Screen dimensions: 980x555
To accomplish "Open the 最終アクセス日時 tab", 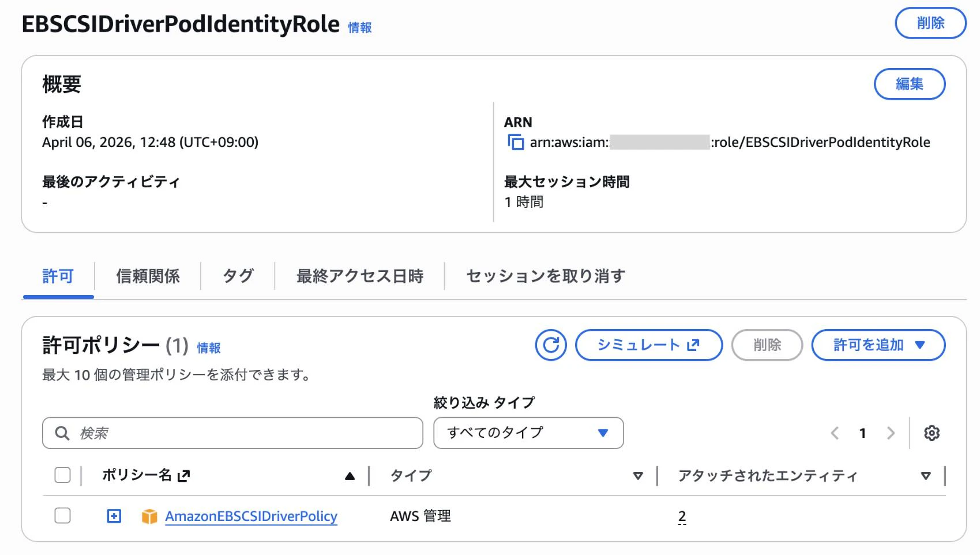I will point(360,276).
